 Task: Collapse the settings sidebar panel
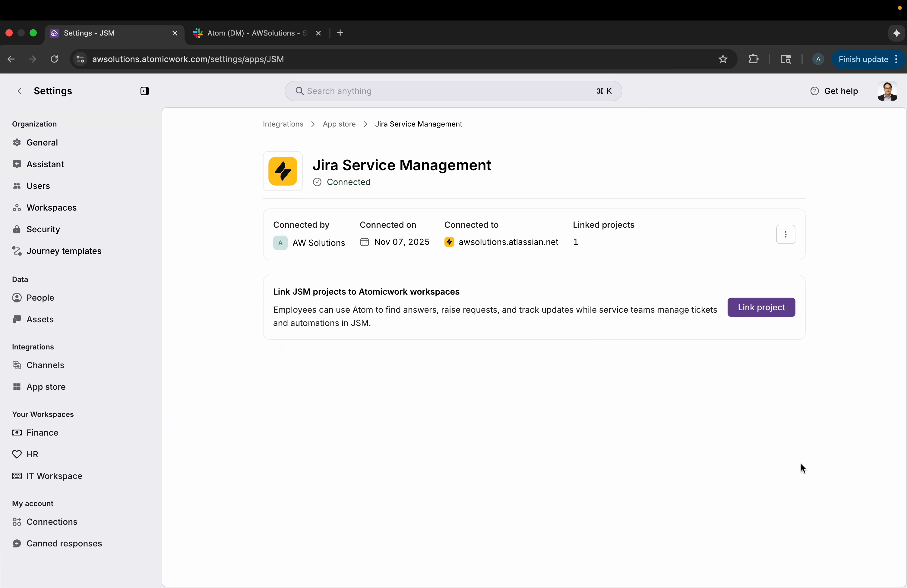(x=145, y=91)
